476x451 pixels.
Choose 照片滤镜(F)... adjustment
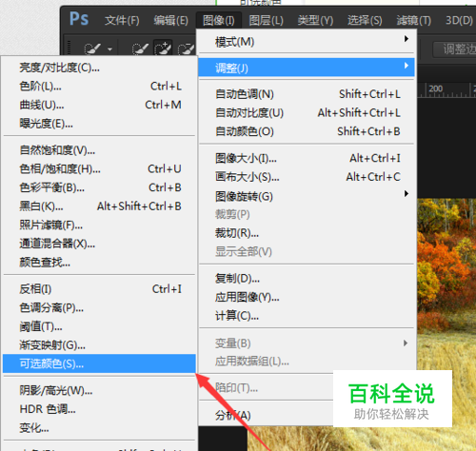99,225
